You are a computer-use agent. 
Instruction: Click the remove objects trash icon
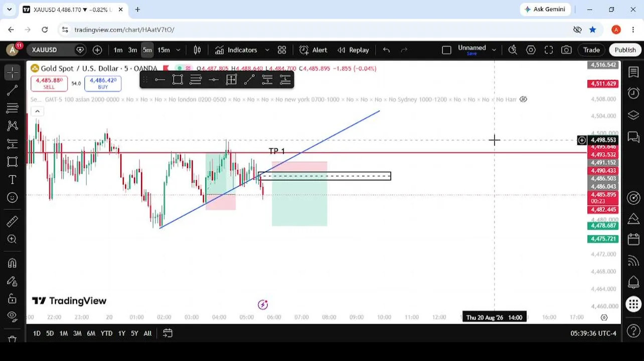click(13, 339)
